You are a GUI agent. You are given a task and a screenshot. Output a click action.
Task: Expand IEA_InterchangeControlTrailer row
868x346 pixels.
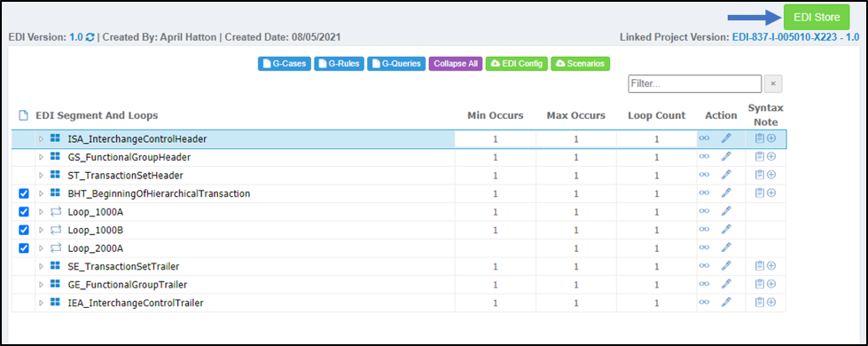point(41,303)
